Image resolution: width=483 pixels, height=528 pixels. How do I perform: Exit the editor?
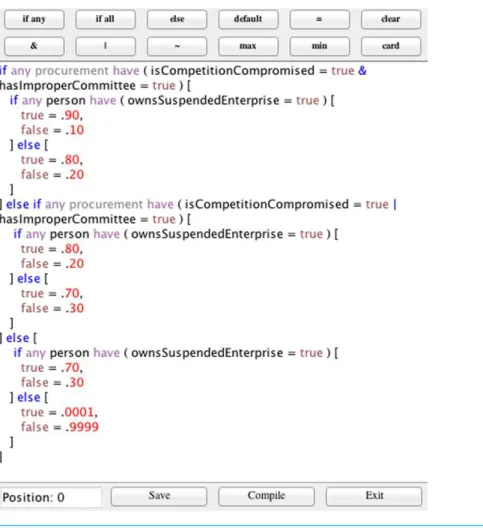click(374, 496)
